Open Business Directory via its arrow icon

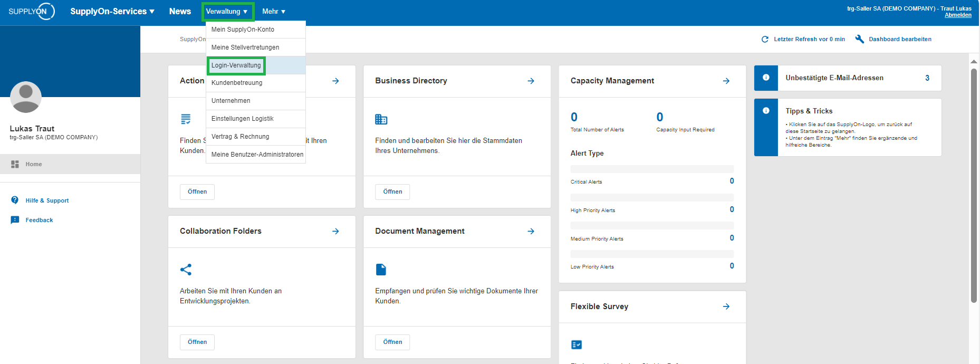tap(531, 81)
